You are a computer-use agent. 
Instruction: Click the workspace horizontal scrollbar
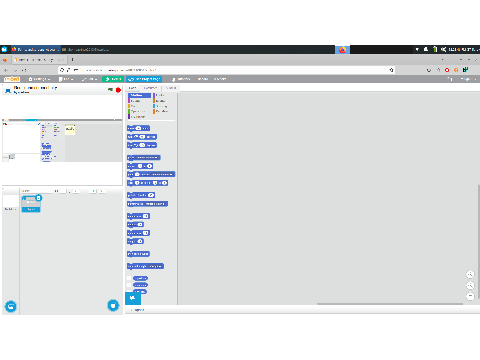pos(389,304)
